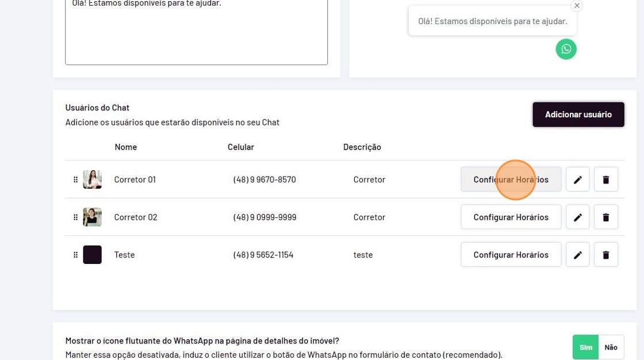Edit the Teste user entry
Screen dimensions: 644x360
click(x=577, y=255)
